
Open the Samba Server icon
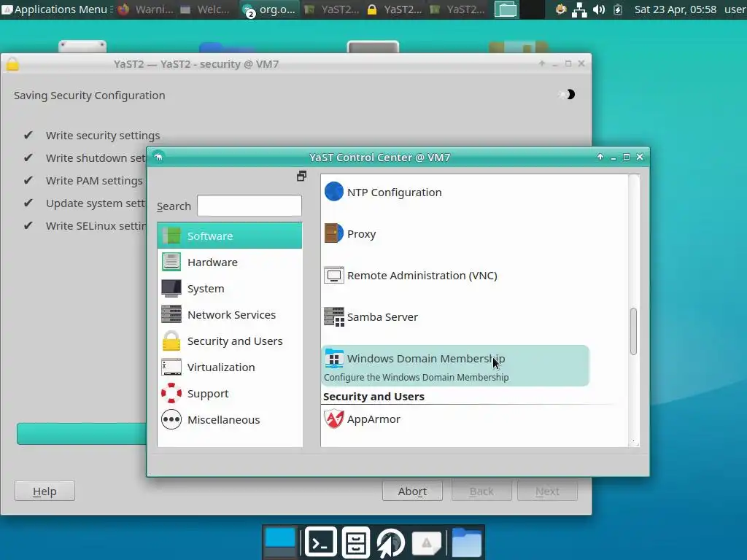pos(333,316)
